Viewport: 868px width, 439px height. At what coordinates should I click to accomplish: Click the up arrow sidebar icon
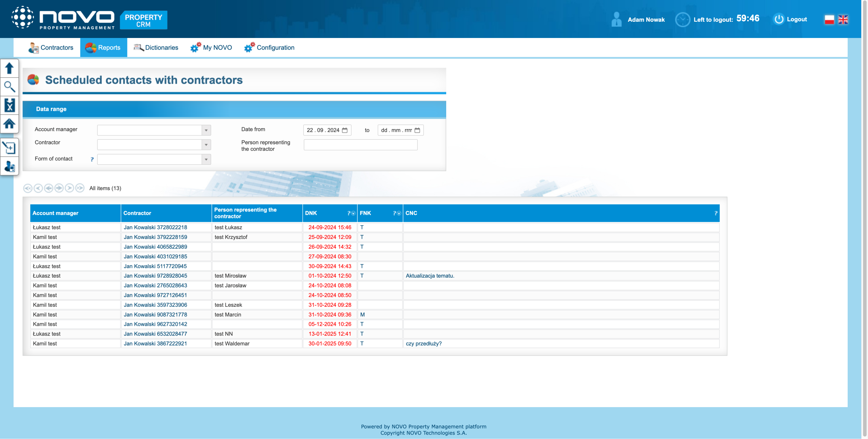(9, 68)
